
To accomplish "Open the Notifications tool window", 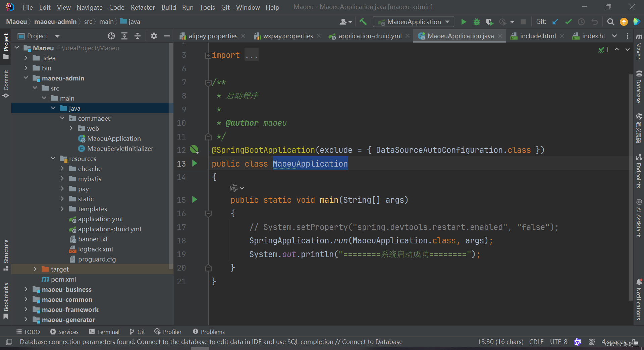I will 639,299.
